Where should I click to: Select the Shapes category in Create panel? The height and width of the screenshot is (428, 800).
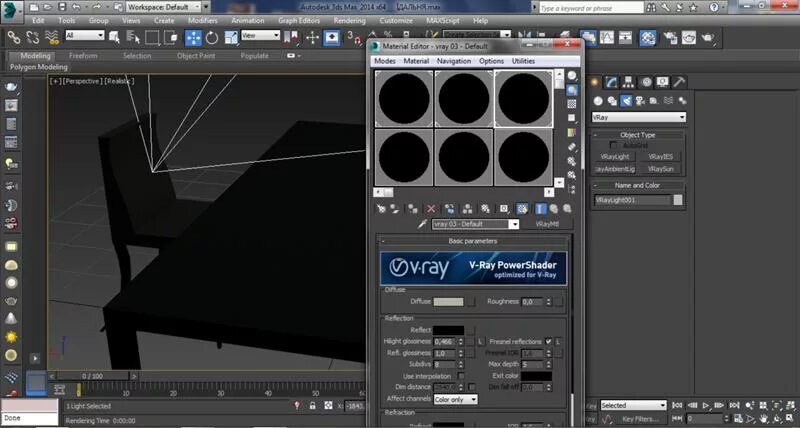pos(612,101)
